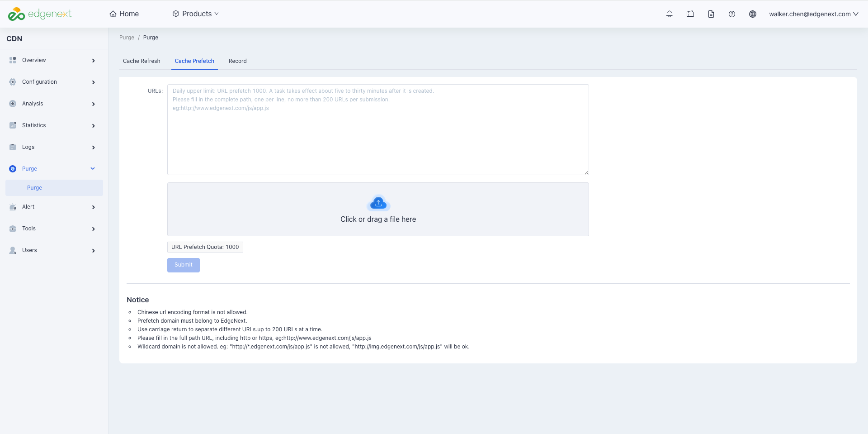Click the Statistics chart icon in sidebar

pyautogui.click(x=13, y=125)
